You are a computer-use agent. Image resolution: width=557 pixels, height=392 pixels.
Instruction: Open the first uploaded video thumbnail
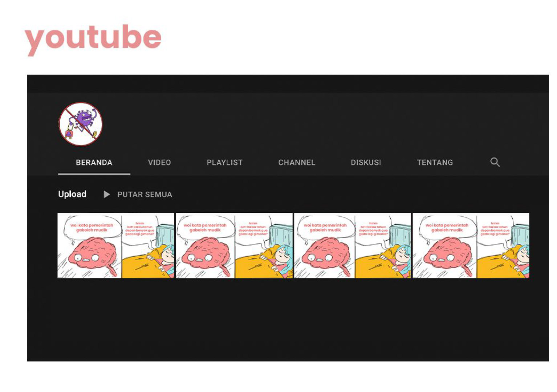point(115,246)
